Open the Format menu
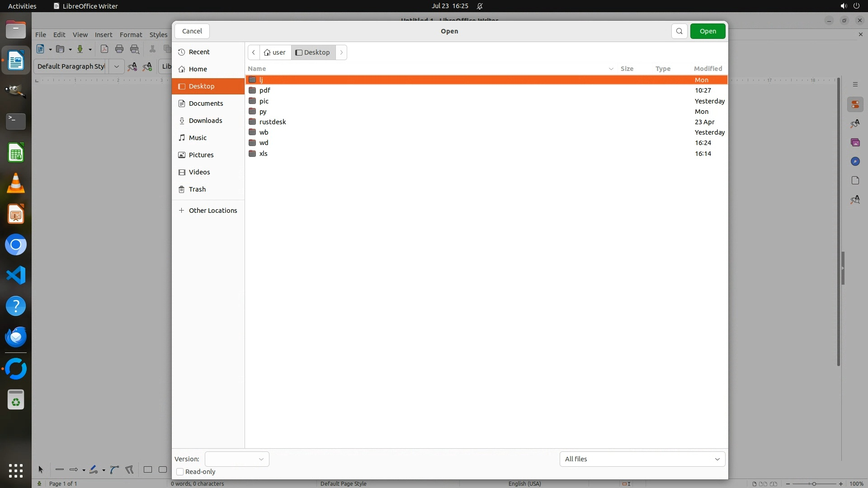This screenshot has height=488, width=868. tap(131, 35)
